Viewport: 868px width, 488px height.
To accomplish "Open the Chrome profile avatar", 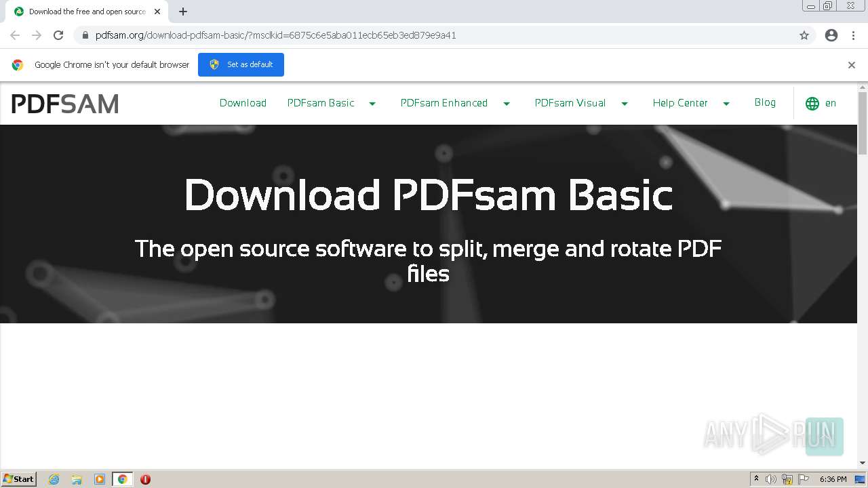I will [x=831, y=35].
